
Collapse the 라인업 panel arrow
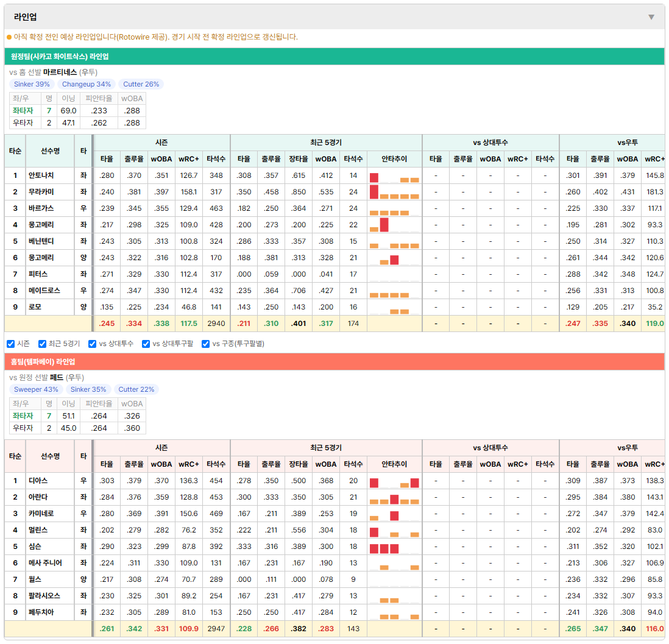pyautogui.click(x=651, y=17)
